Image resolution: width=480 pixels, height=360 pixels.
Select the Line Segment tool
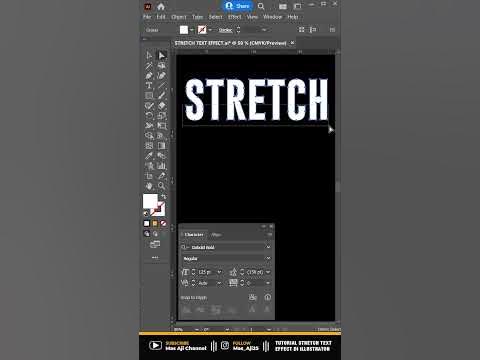[x=162, y=86]
